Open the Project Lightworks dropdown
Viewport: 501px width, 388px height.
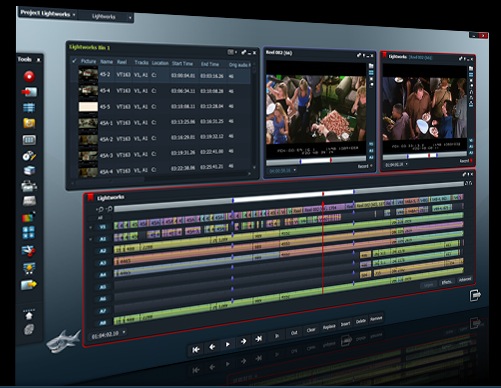(x=48, y=14)
